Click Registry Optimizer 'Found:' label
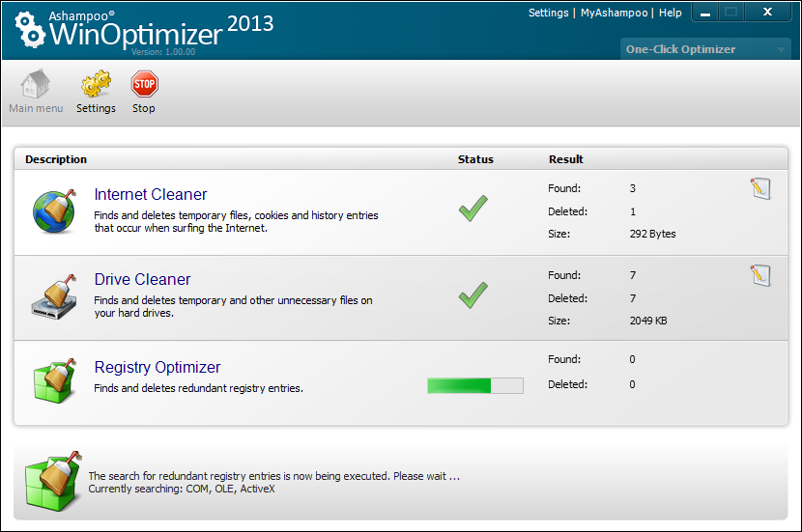802x532 pixels. pyautogui.click(x=564, y=359)
